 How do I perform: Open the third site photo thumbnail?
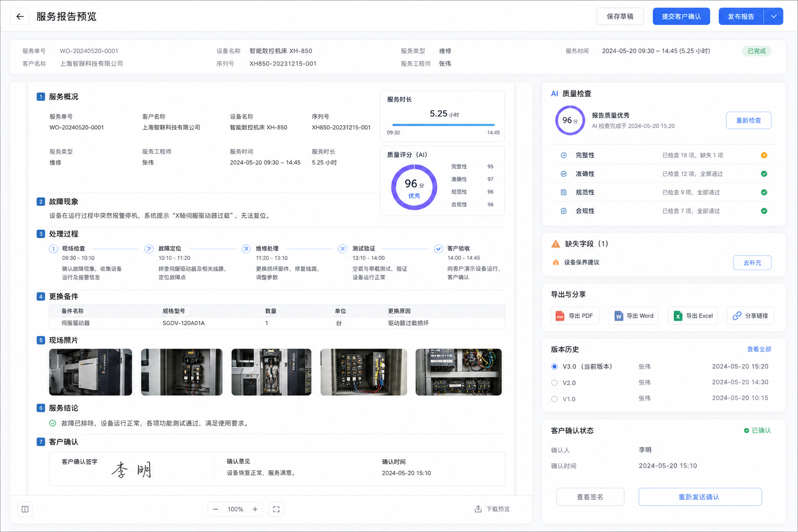271,372
